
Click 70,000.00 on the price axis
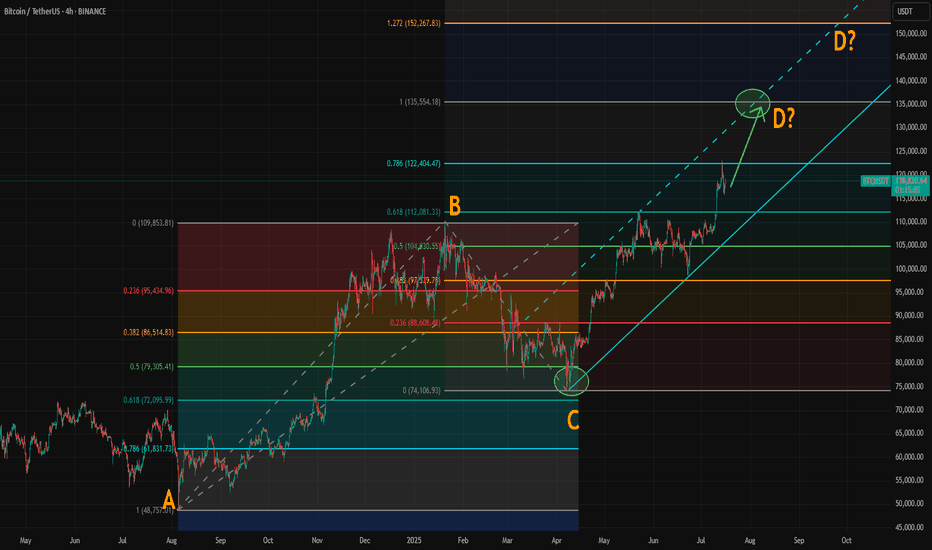pos(911,410)
